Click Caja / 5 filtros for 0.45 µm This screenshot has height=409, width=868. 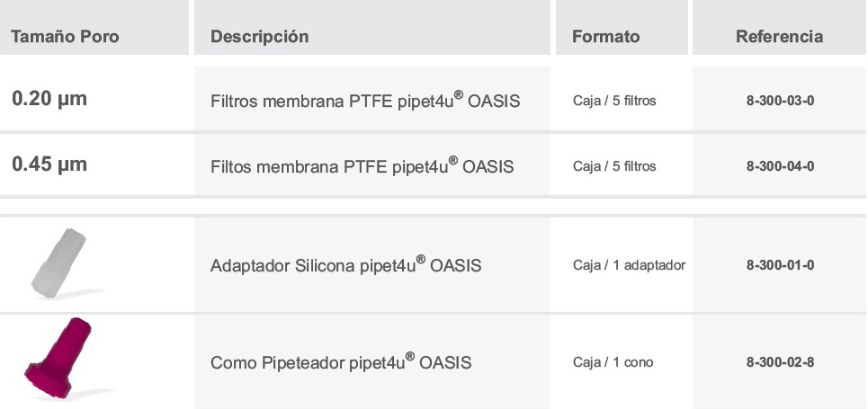(614, 166)
